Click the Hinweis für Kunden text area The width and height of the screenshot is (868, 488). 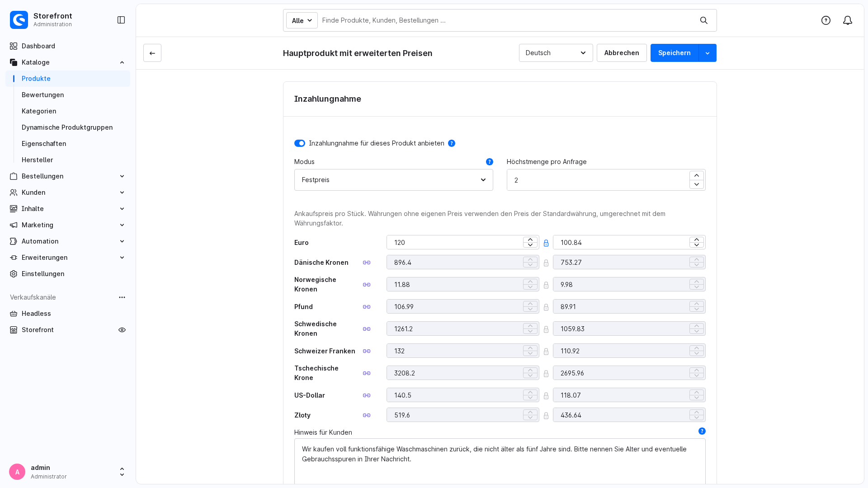pyautogui.click(x=500, y=461)
